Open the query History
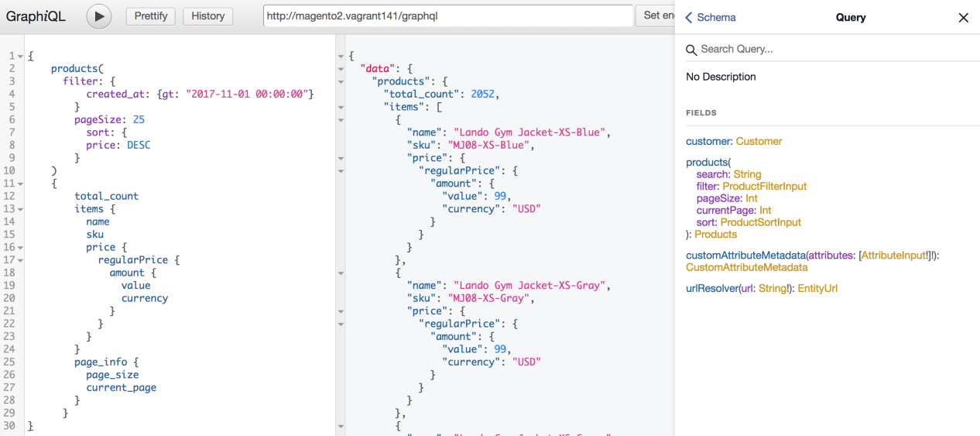Image resolution: width=980 pixels, height=436 pixels. pyautogui.click(x=208, y=15)
